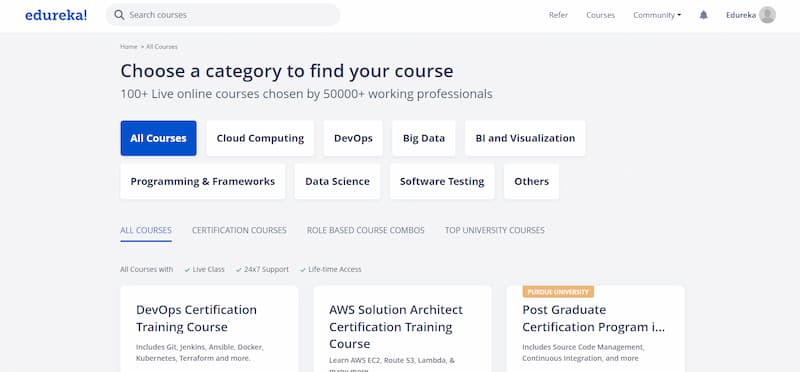
Task: Open the Top University Courses tab
Action: [x=494, y=230]
